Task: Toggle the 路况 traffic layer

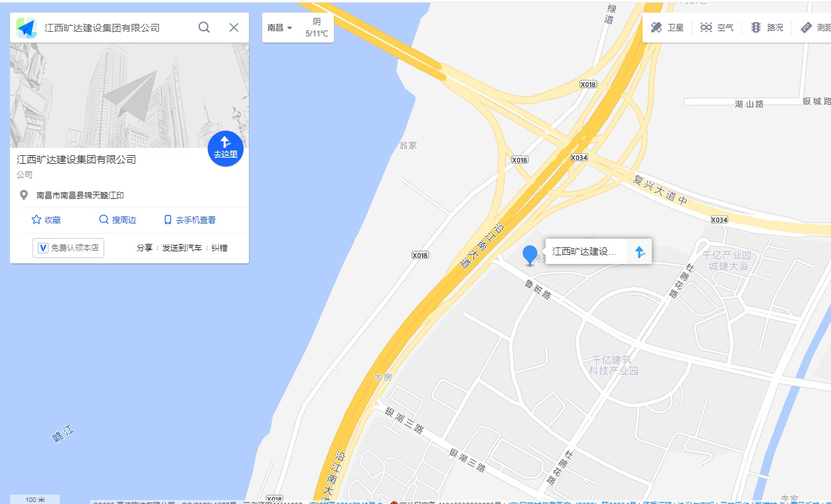Action: coord(767,27)
